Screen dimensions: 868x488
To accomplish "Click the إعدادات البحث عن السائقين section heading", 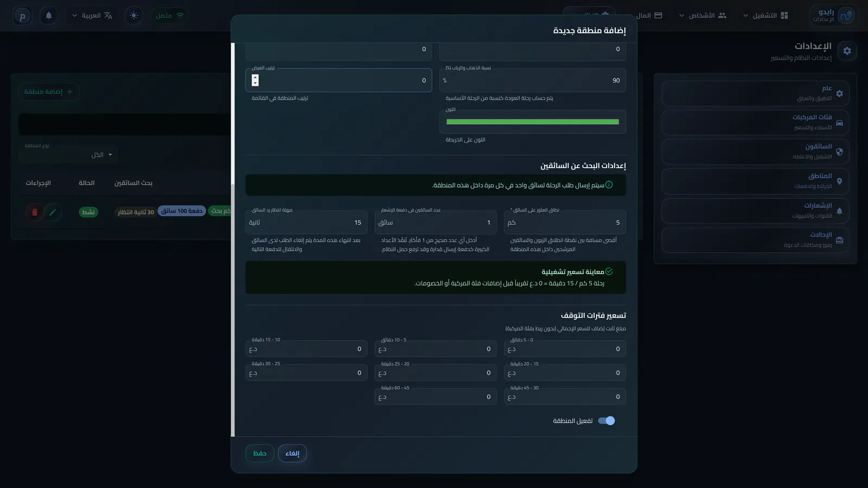I will point(583,165).
